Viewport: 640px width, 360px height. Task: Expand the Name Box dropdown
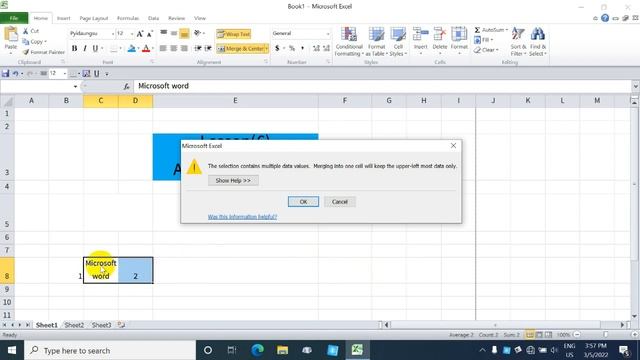(x=75, y=86)
